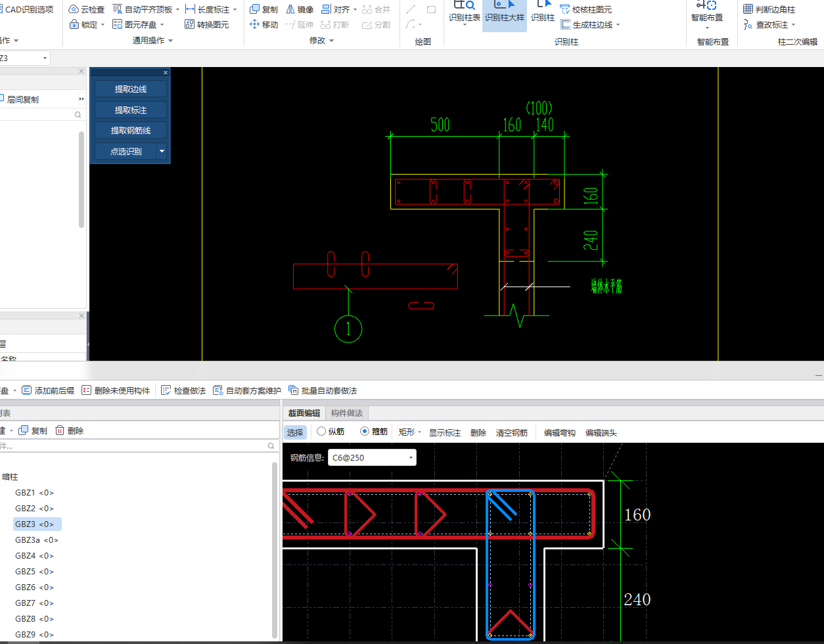Switch to the 构件做法 tab
Image resolution: width=824 pixels, height=644 pixels.
click(346, 413)
